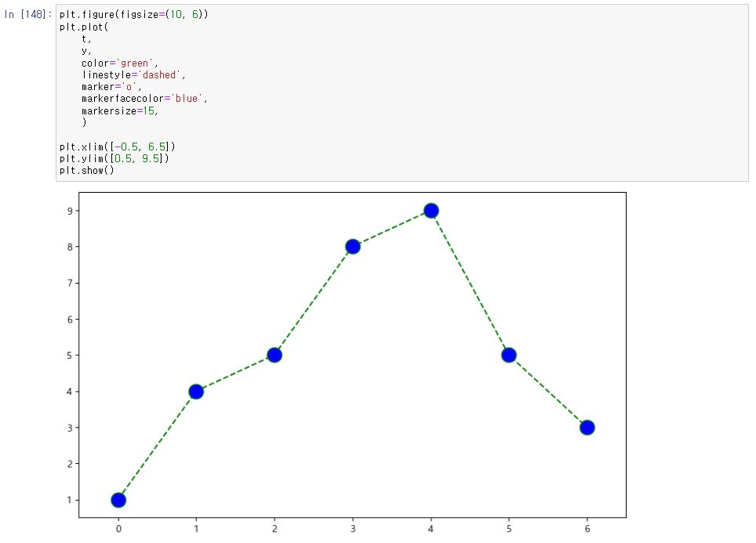
Task: Click the plt.plot( code line
Action: tap(84, 27)
